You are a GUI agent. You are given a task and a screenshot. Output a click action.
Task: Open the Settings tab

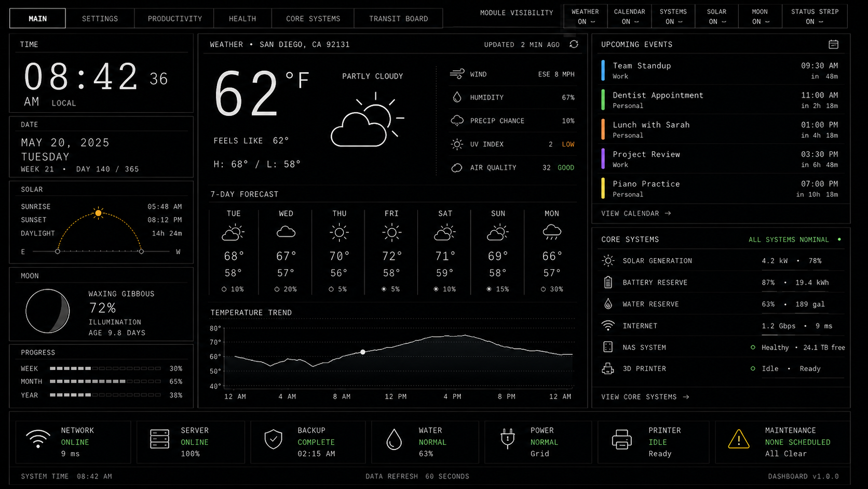point(100,18)
